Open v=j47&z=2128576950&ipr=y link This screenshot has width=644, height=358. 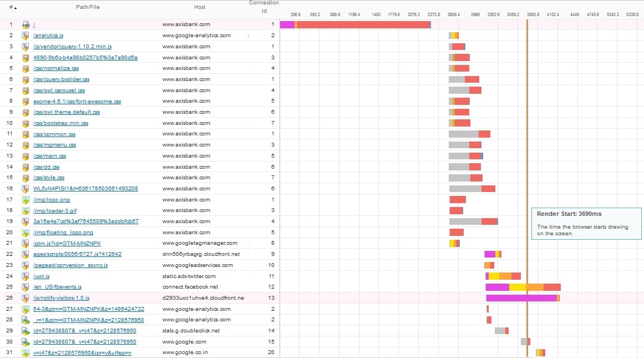82,352
